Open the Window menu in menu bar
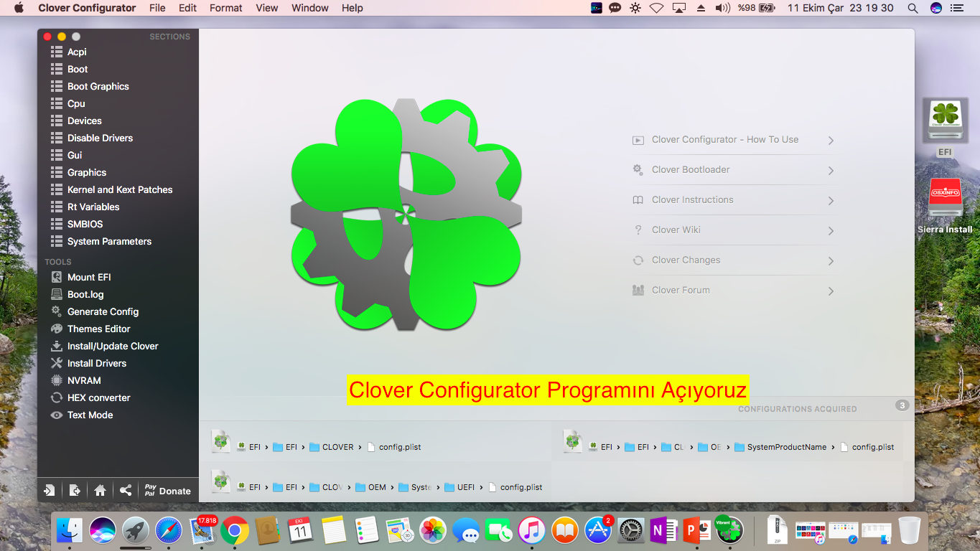 pyautogui.click(x=309, y=8)
